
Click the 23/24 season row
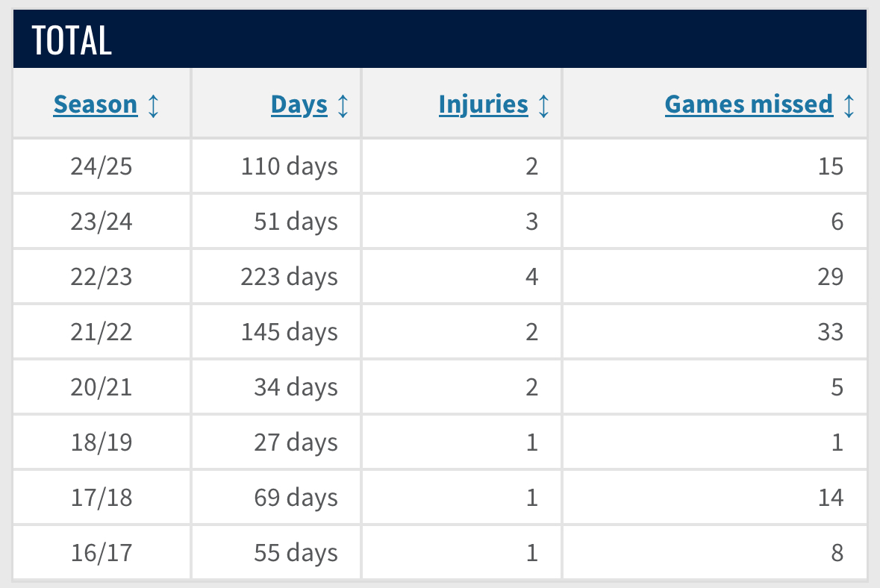[x=440, y=221]
